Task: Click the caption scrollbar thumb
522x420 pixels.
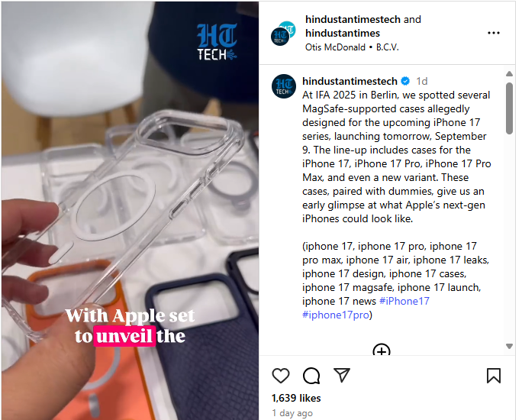Action: tap(509, 108)
